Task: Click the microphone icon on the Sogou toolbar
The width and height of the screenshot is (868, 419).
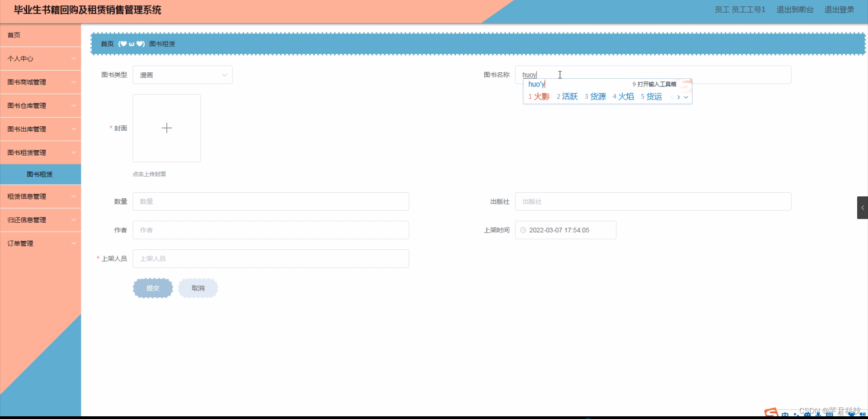Action: (818, 414)
